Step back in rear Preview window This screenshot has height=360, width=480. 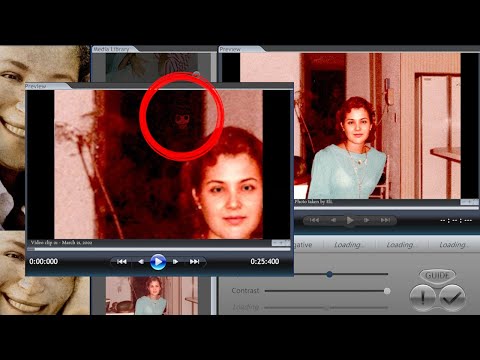[x=333, y=220]
